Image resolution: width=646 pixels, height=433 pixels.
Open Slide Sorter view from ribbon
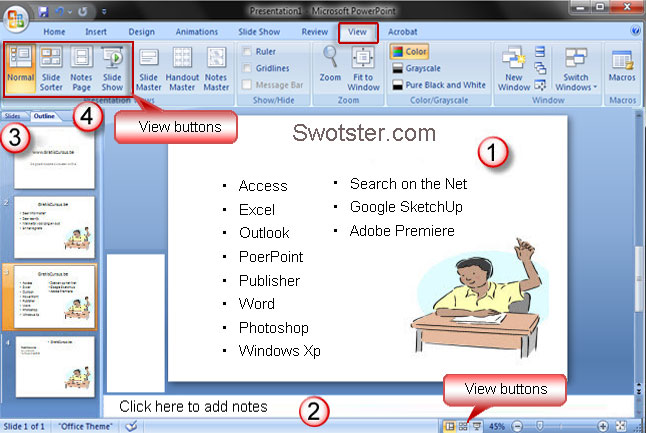(51, 68)
